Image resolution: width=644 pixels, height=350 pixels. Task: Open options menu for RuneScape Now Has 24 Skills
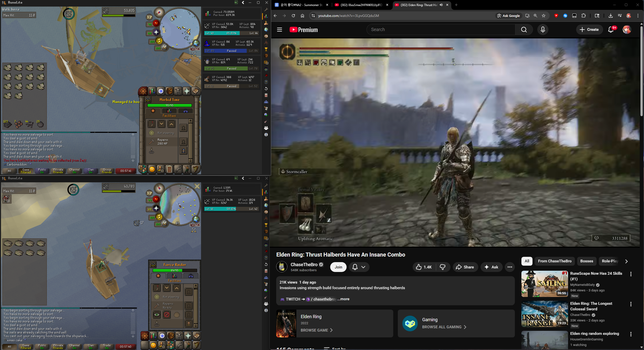point(631,274)
